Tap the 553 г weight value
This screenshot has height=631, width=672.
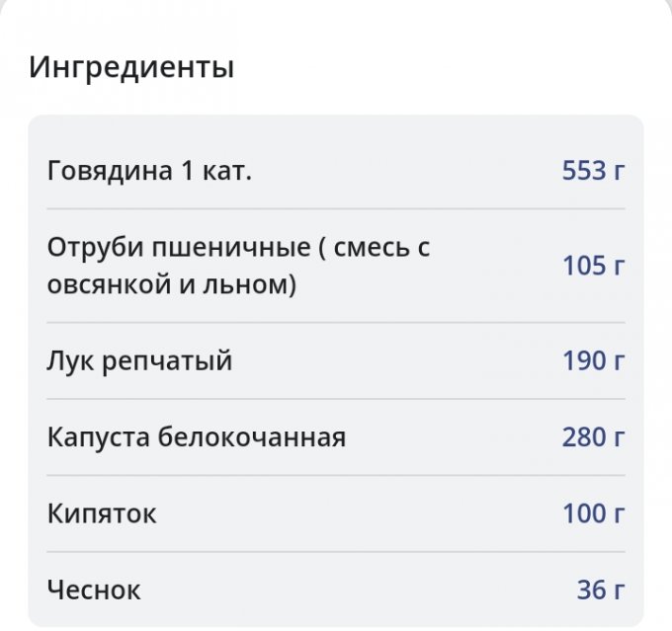(593, 172)
